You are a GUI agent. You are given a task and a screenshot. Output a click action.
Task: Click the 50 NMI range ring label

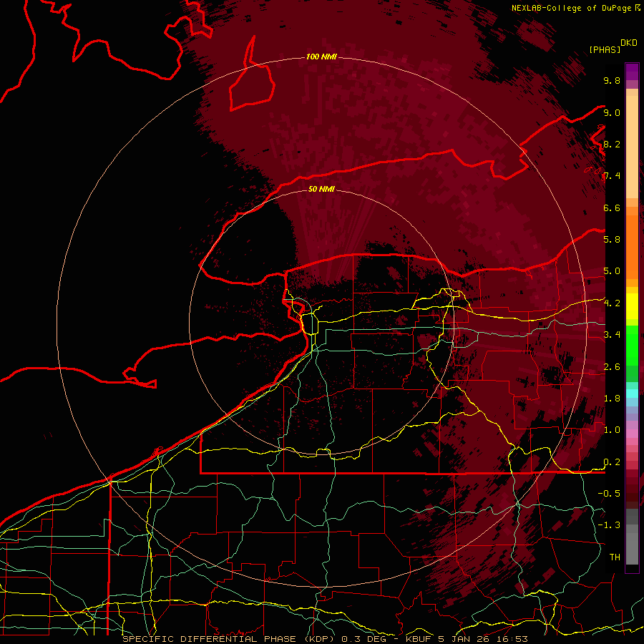[321, 189]
